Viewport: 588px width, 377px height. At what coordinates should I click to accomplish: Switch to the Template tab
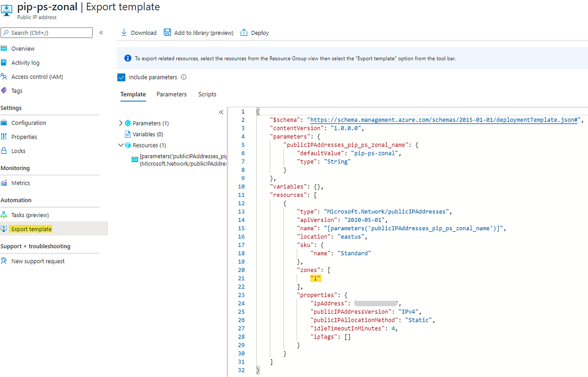(x=133, y=94)
